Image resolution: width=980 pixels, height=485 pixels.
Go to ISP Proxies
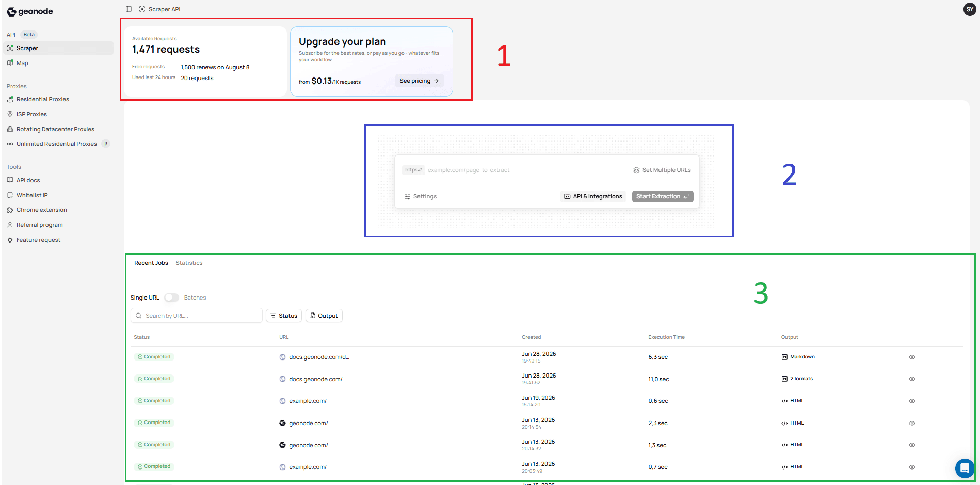click(31, 114)
